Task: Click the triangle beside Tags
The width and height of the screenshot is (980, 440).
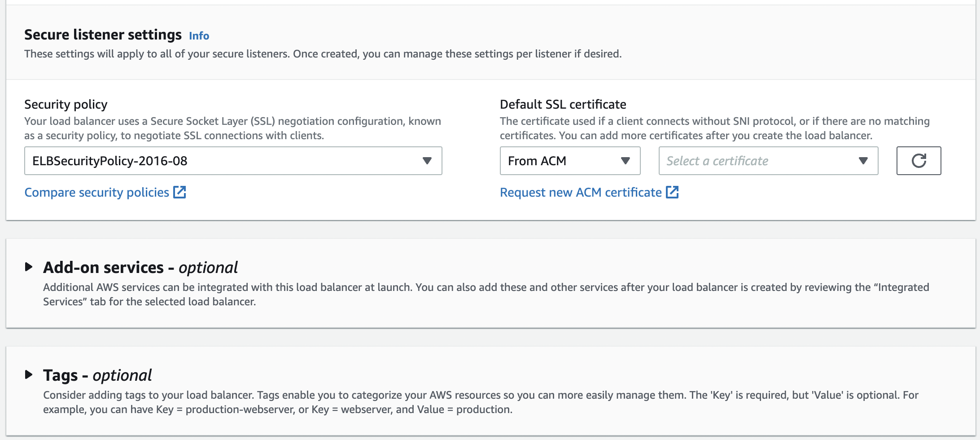Action: click(x=29, y=375)
